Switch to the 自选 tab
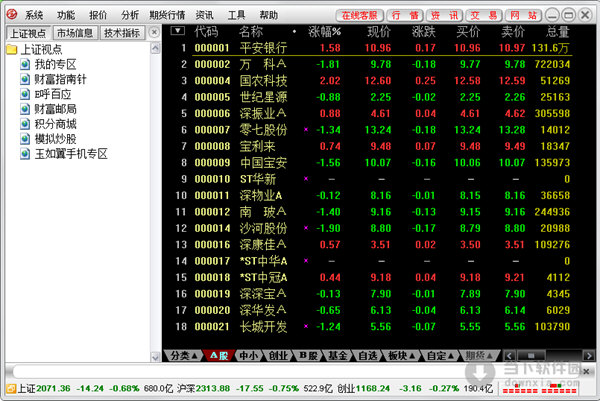This screenshot has height=401, width=600. click(367, 356)
